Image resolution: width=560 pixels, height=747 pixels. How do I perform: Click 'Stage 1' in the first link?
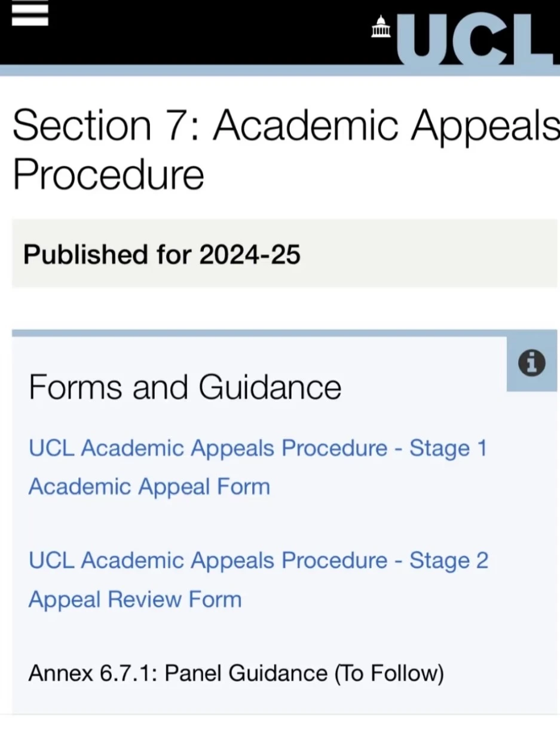click(x=448, y=449)
